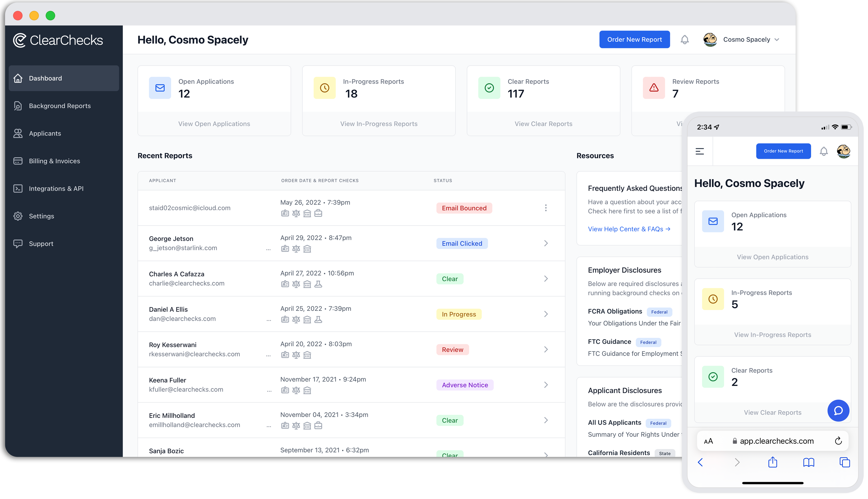Image resolution: width=868 pixels, height=499 pixels.
Task: Click the Support sidebar icon
Action: (18, 243)
